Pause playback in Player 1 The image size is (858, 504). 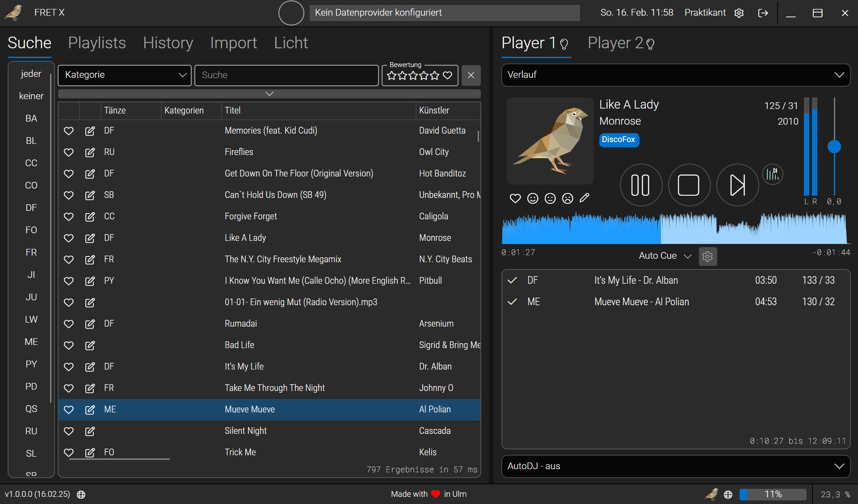pos(640,185)
